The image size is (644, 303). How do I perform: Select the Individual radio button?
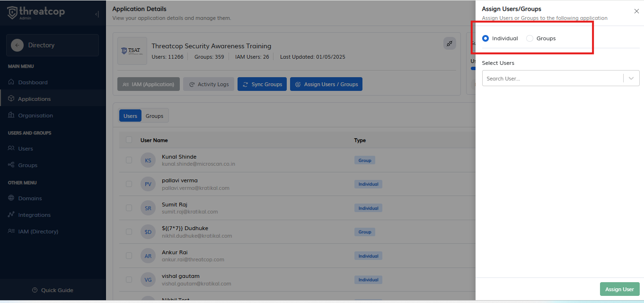(x=485, y=38)
